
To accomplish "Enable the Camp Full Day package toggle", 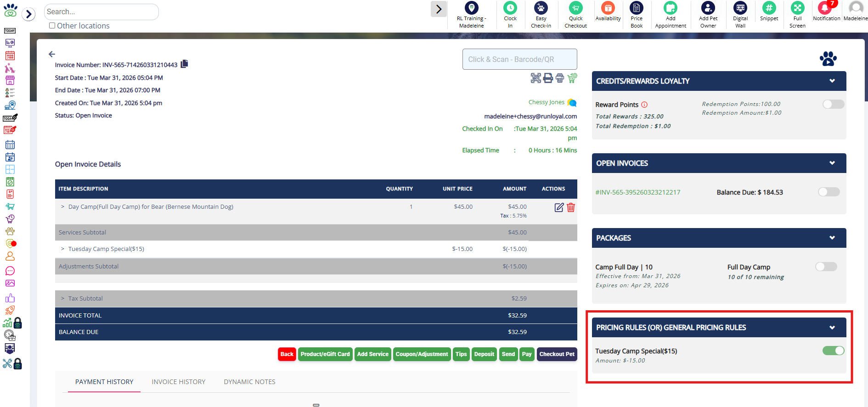I will pyautogui.click(x=826, y=267).
